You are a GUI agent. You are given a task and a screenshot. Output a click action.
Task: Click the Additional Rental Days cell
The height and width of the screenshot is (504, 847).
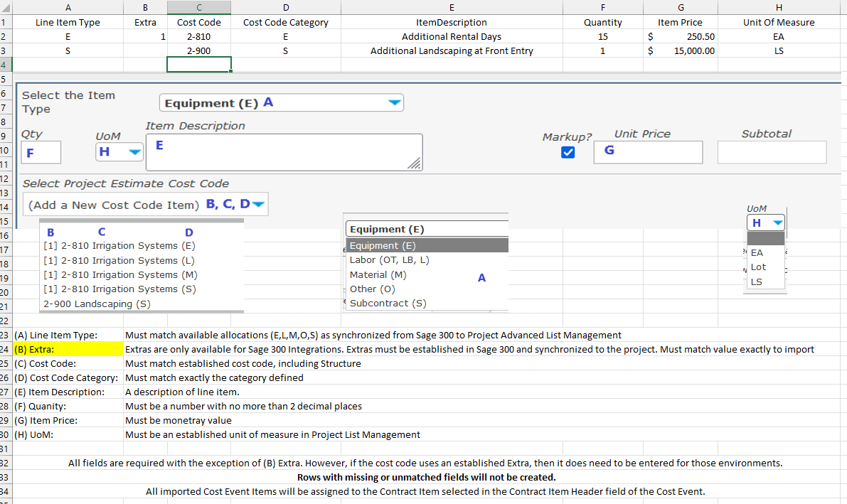click(x=452, y=36)
